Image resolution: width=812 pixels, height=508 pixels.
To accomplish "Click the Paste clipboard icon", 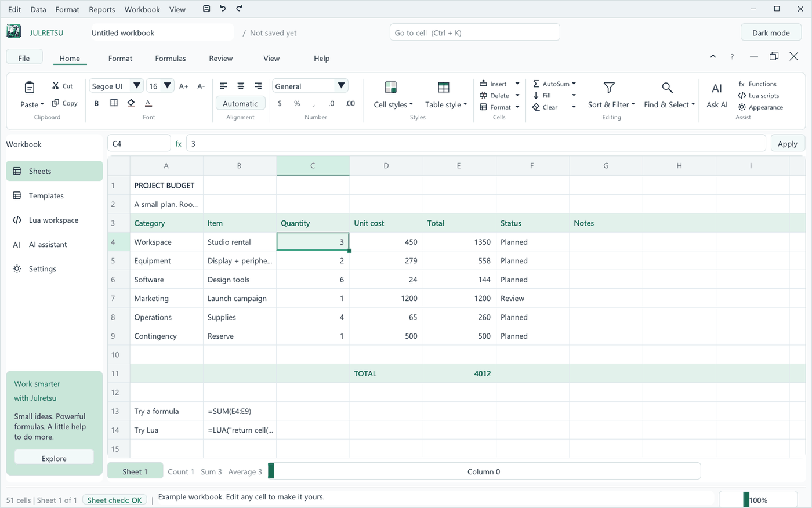I will (x=30, y=88).
